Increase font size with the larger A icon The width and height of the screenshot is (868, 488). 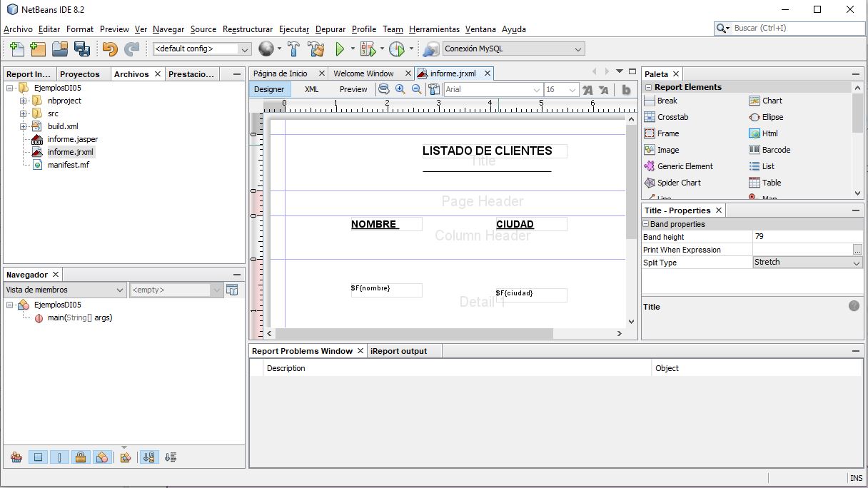[x=587, y=90]
